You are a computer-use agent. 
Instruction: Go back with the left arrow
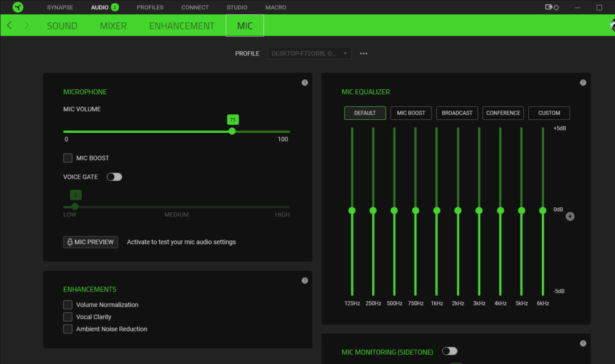pyautogui.click(x=9, y=25)
